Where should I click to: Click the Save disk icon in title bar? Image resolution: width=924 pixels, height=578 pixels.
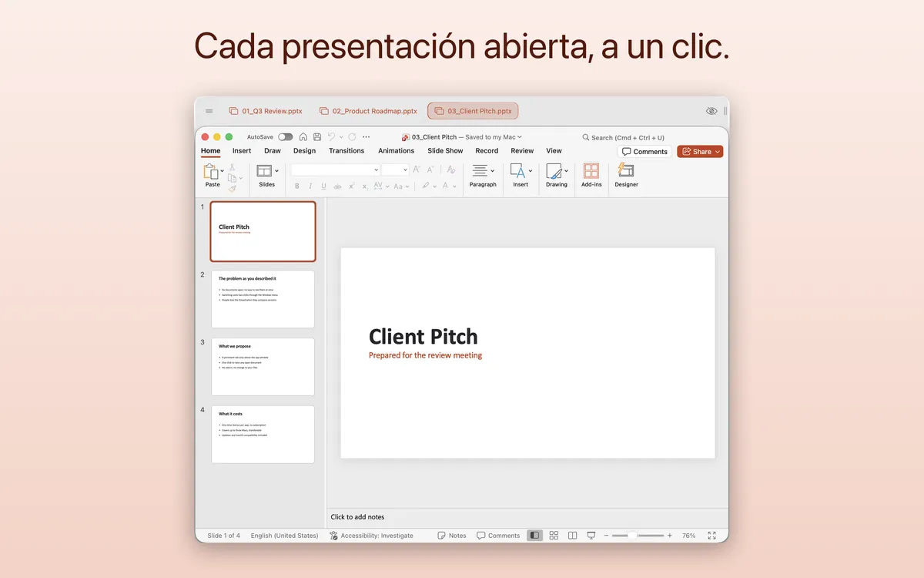(317, 137)
